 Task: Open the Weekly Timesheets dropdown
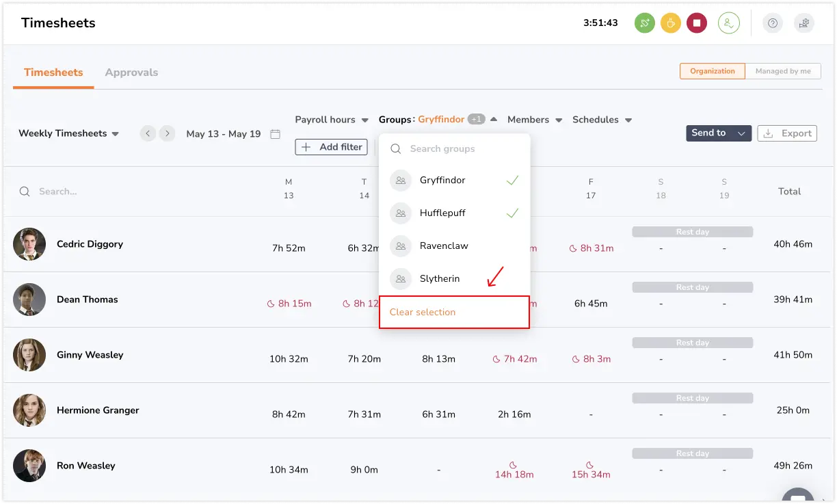(x=68, y=133)
